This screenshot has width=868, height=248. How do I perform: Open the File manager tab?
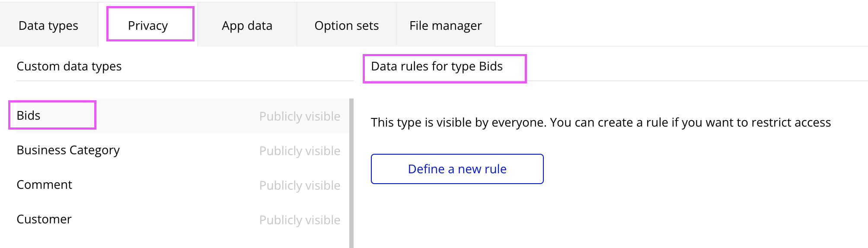click(445, 25)
